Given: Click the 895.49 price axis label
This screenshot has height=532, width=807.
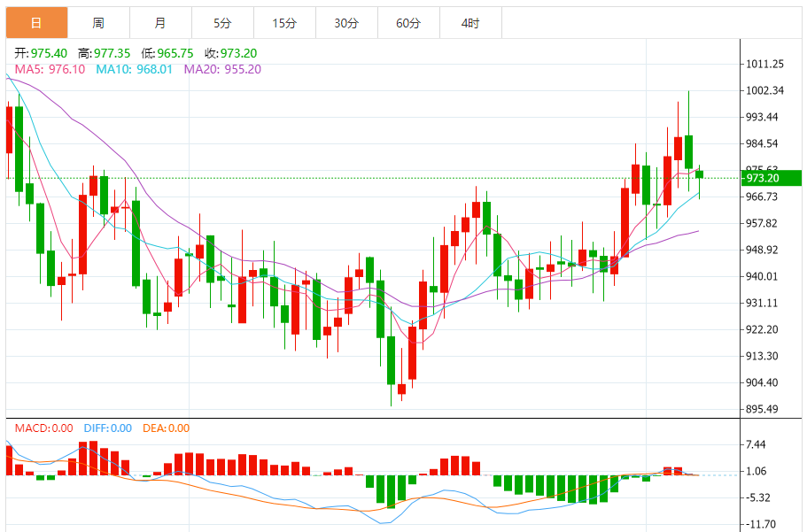Looking at the screenshot, I should click(762, 410).
